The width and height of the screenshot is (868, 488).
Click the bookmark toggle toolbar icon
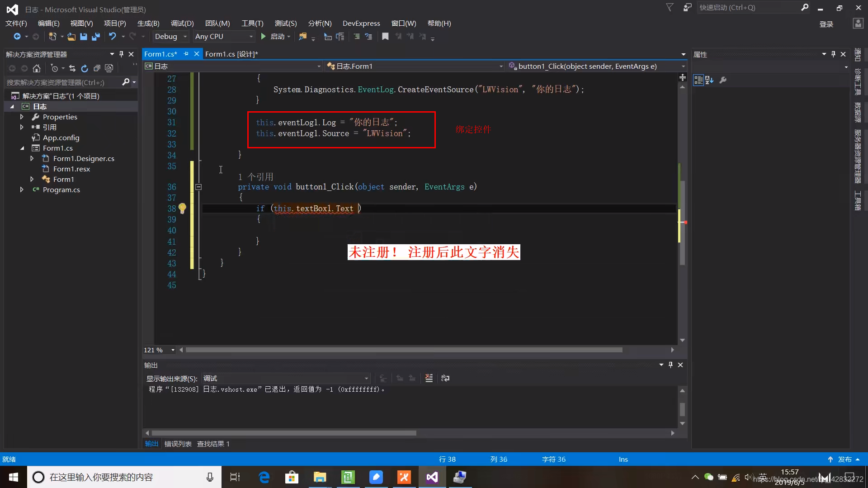pos(385,36)
